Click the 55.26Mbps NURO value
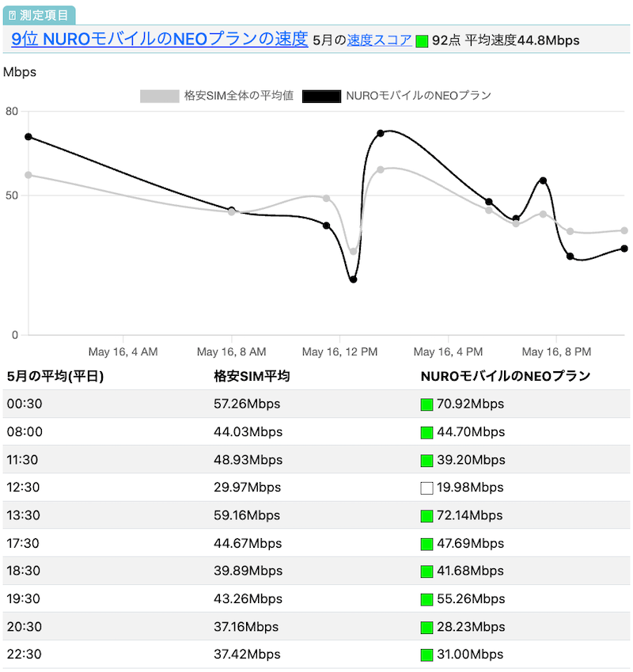The width and height of the screenshot is (633, 672). [471, 598]
